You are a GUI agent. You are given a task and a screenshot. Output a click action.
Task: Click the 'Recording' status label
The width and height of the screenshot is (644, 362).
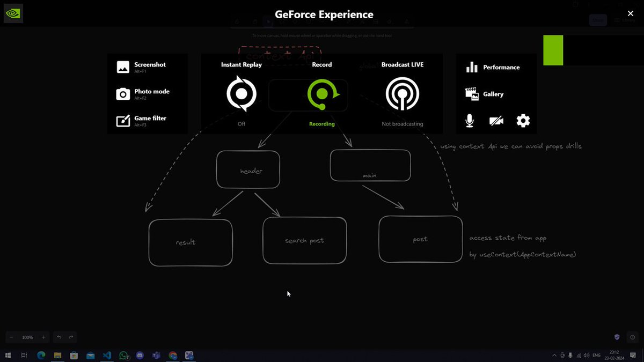point(322,124)
